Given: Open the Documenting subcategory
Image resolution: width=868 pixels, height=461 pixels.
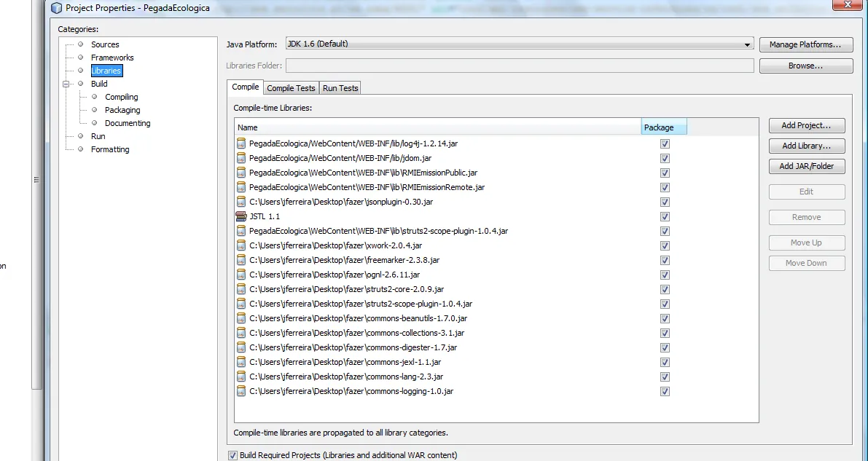Looking at the screenshot, I should (128, 123).
